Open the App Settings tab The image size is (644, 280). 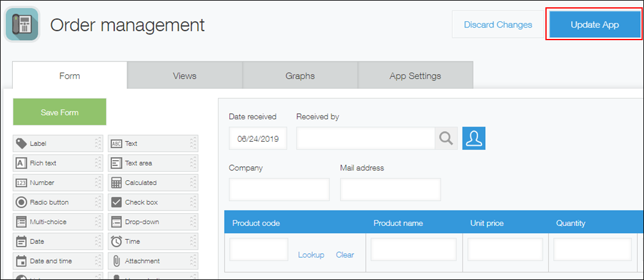point(415,76)
